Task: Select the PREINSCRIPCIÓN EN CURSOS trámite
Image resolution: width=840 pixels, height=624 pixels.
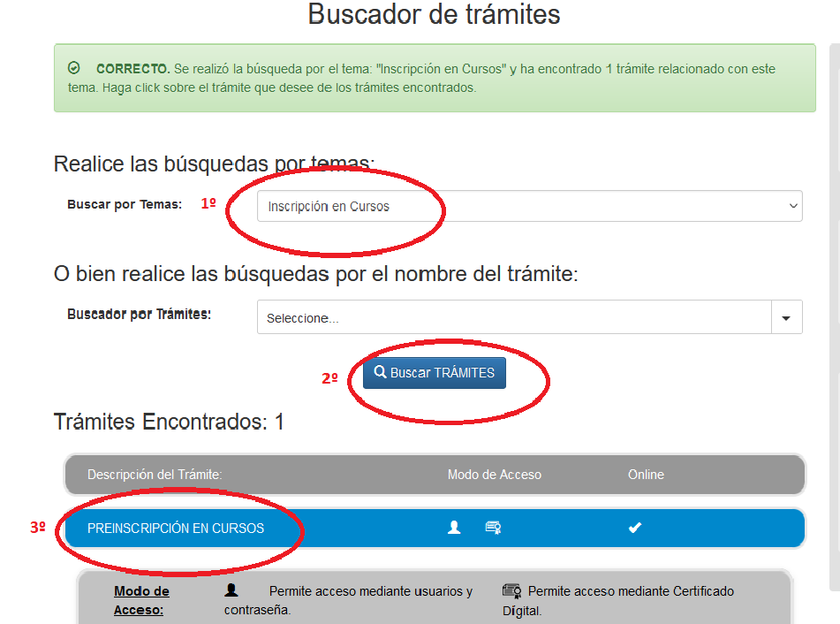Action: pyautogui.click(x=177, y=527)
